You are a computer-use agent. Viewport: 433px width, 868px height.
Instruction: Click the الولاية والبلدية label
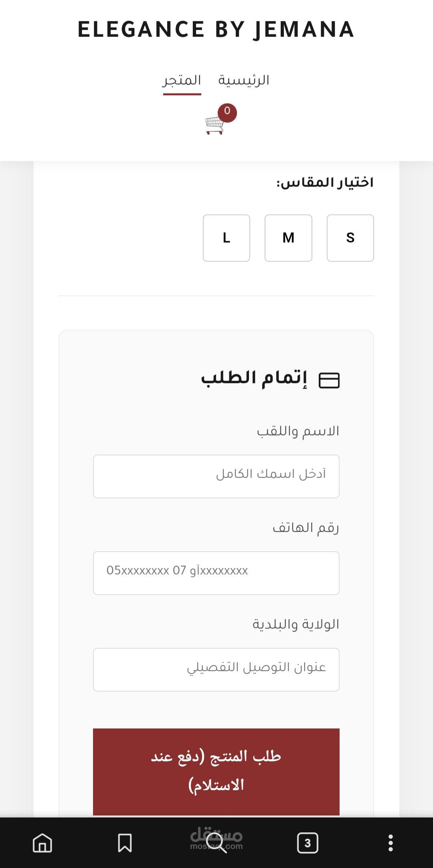[295, 625]
